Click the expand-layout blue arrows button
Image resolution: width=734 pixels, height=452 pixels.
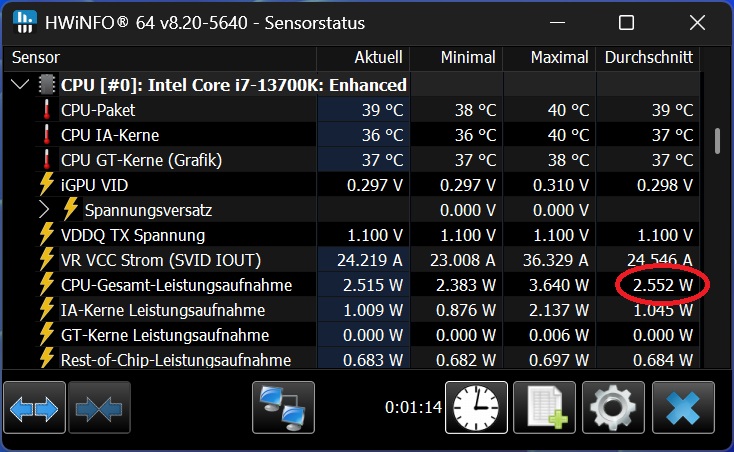click(34, 408)
